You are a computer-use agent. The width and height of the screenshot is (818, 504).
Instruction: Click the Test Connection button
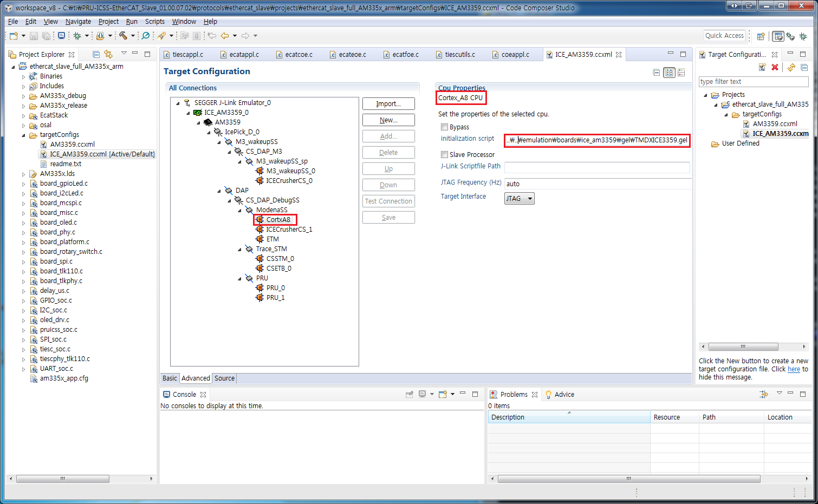click(388, 201)
